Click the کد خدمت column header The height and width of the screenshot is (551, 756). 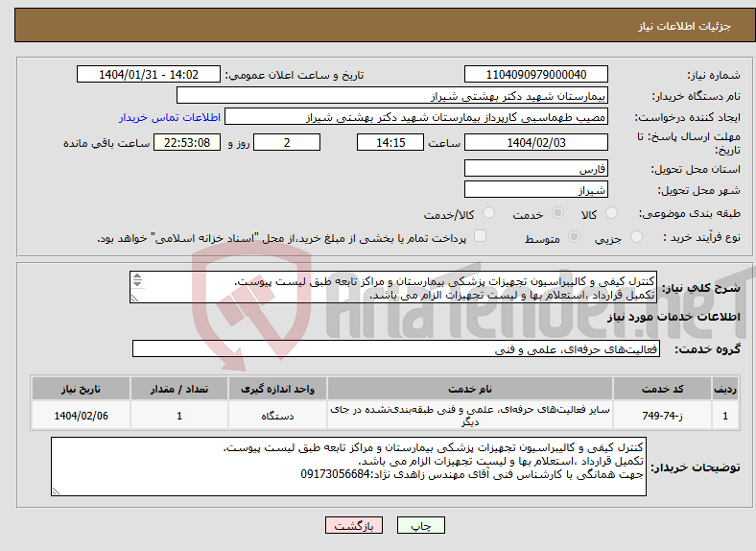[663, 389]
